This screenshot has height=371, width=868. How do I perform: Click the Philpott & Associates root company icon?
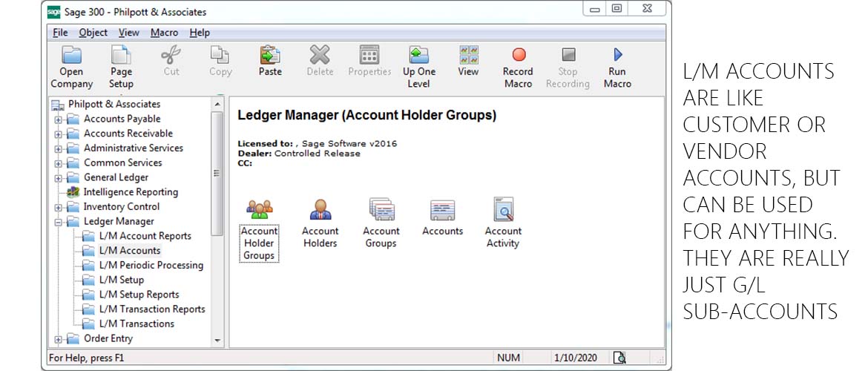click(58, 104)
